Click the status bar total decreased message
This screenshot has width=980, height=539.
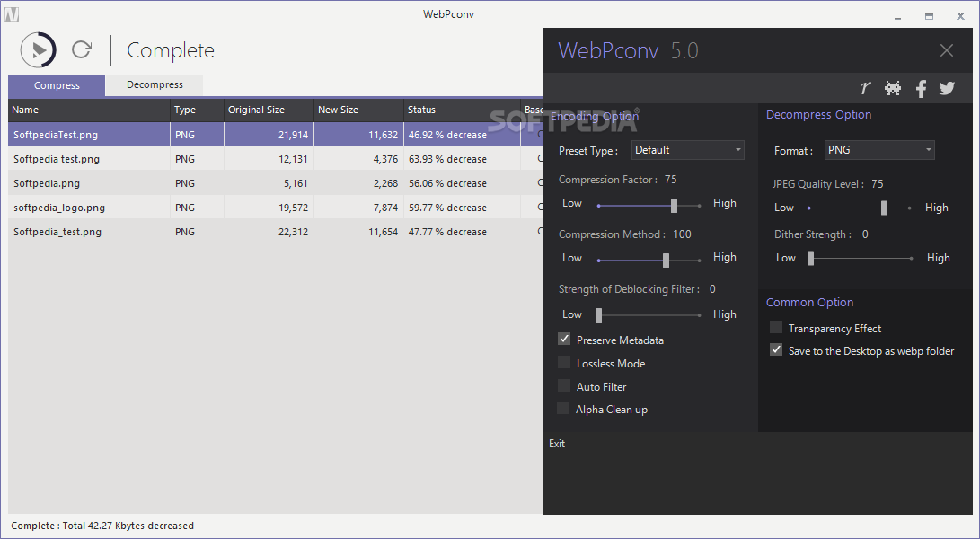point(102,526)
